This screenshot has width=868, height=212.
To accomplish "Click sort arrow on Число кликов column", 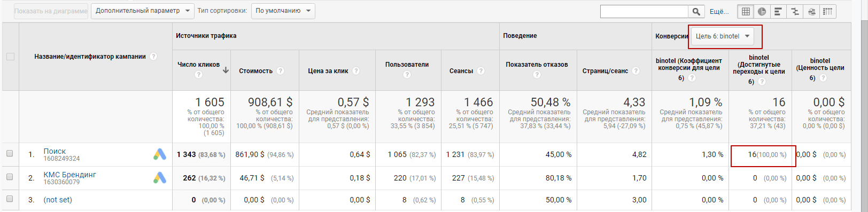I will (x=226, y=70).
